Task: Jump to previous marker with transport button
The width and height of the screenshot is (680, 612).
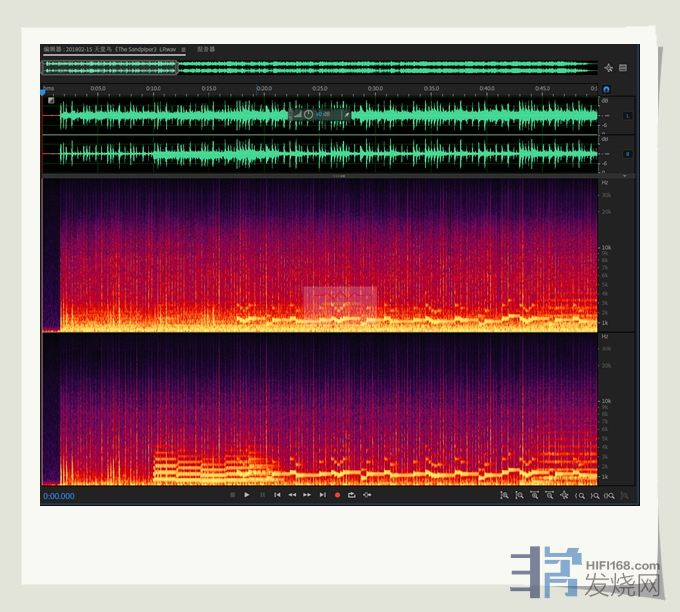Action: tap(277, 495)
